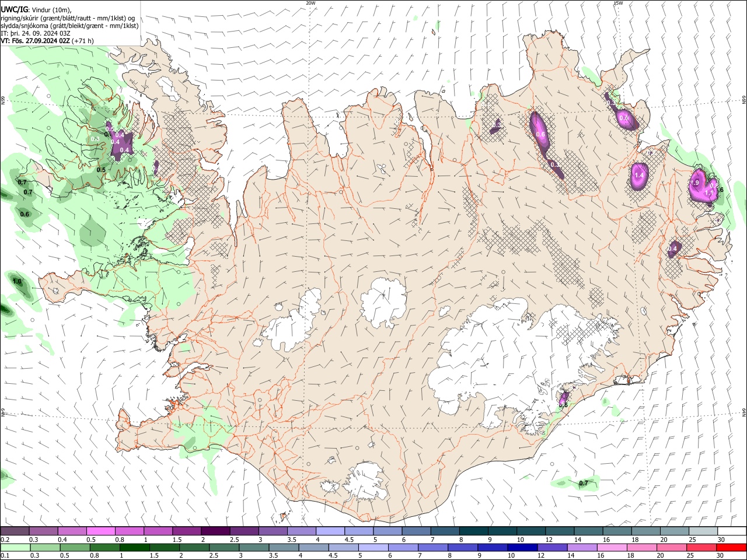Click the darkest purple swatch in the top legend row

click(215, 531)
